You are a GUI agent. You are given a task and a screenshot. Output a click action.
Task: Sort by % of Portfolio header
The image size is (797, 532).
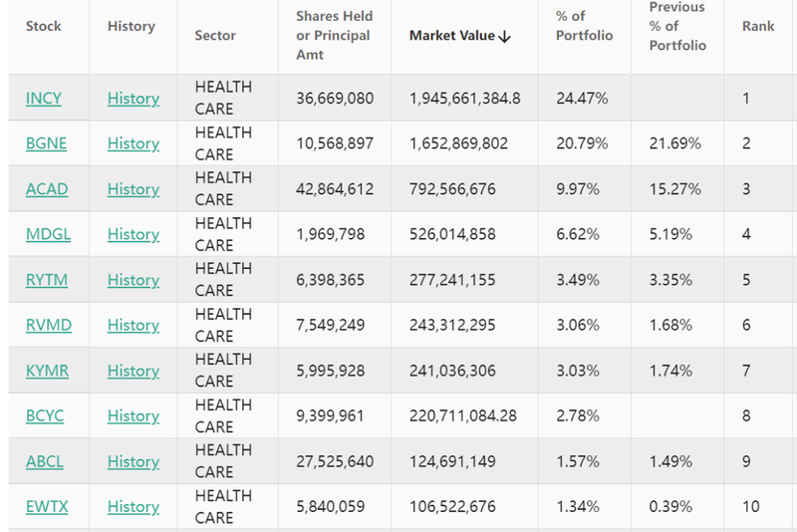pyautogui.click(x=584, y=27)
